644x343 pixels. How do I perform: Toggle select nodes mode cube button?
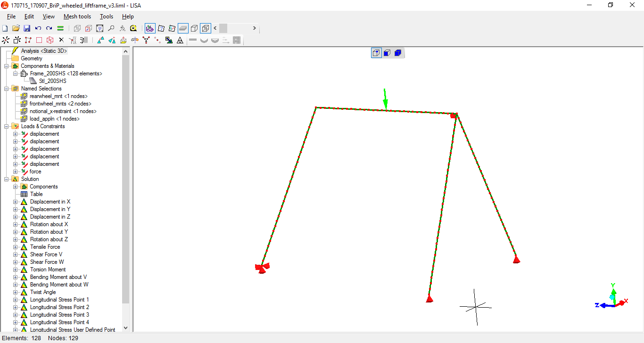[376, 53]
